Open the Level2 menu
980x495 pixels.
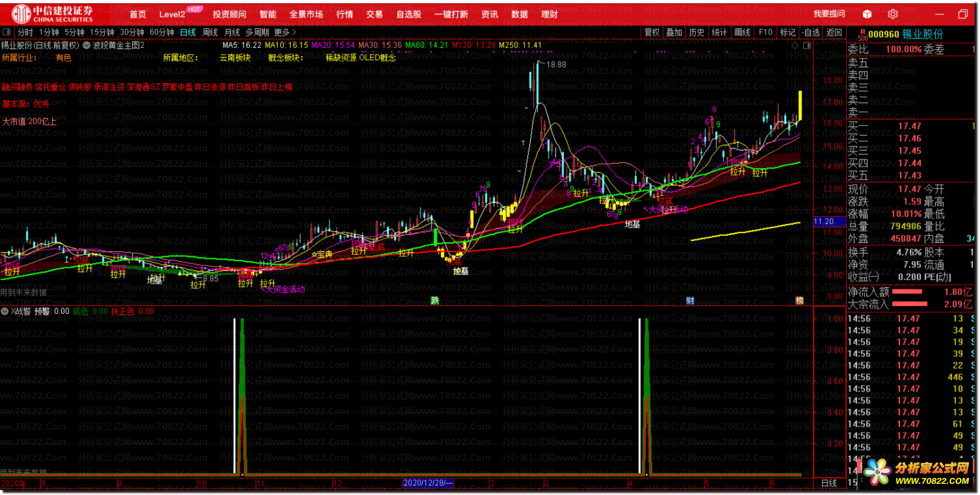point(172,14)
